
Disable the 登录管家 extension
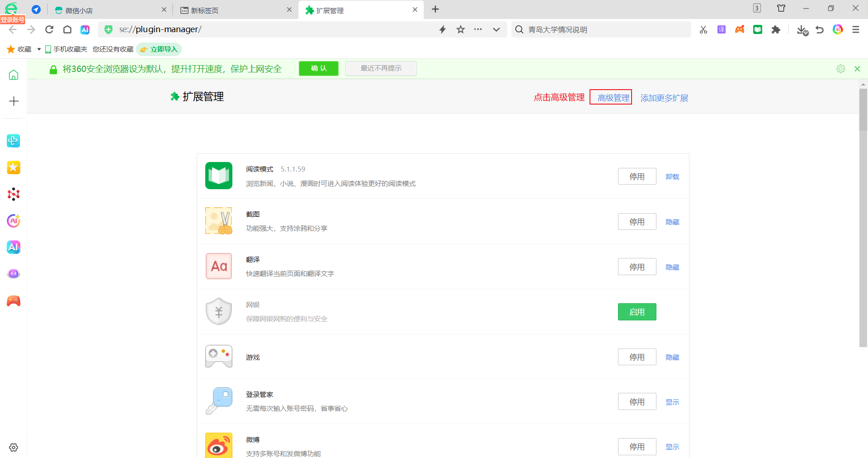point(637,402)
